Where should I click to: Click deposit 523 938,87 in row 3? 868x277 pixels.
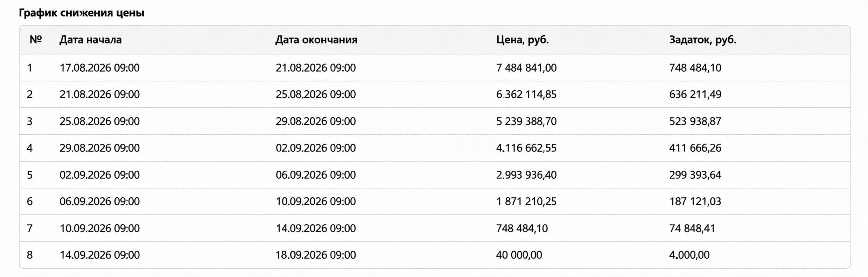pos(695,121)
